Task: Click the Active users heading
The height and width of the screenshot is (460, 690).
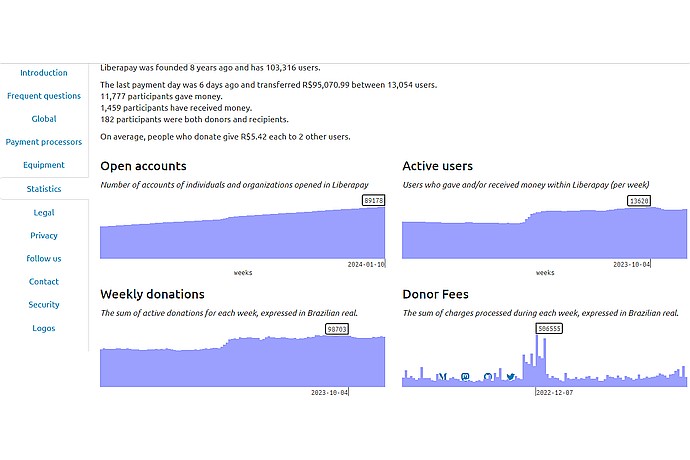Action: (x=437, y=166)
